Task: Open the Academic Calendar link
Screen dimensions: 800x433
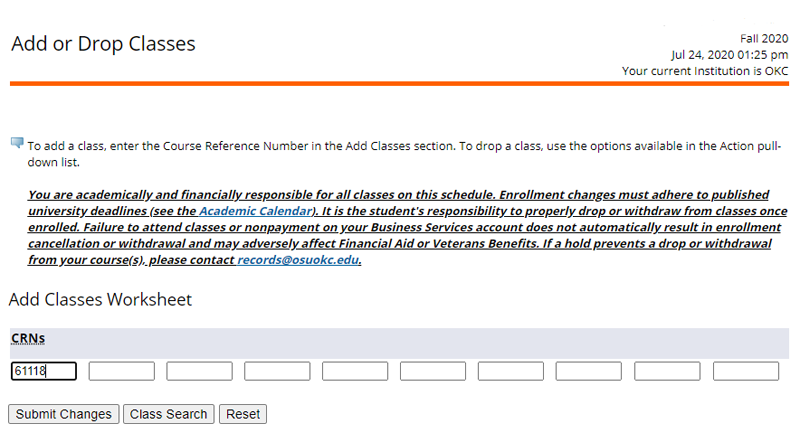Action: [x=256, y=211]
